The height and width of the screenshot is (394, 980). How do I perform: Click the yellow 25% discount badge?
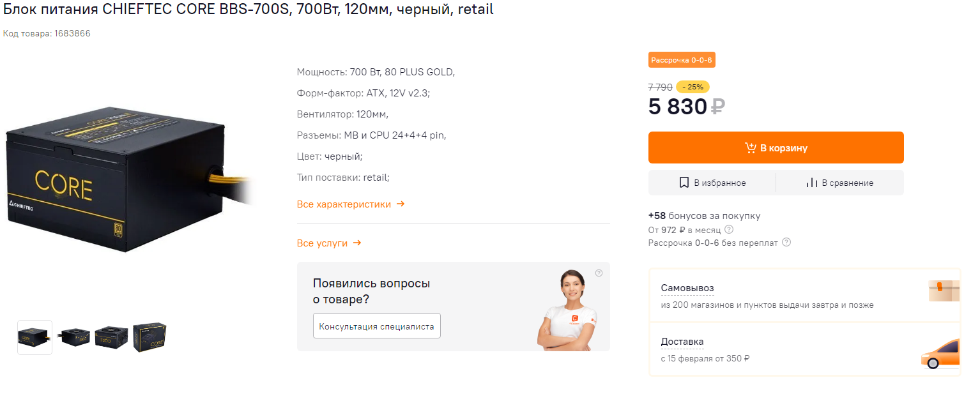(x=693, y=87)
